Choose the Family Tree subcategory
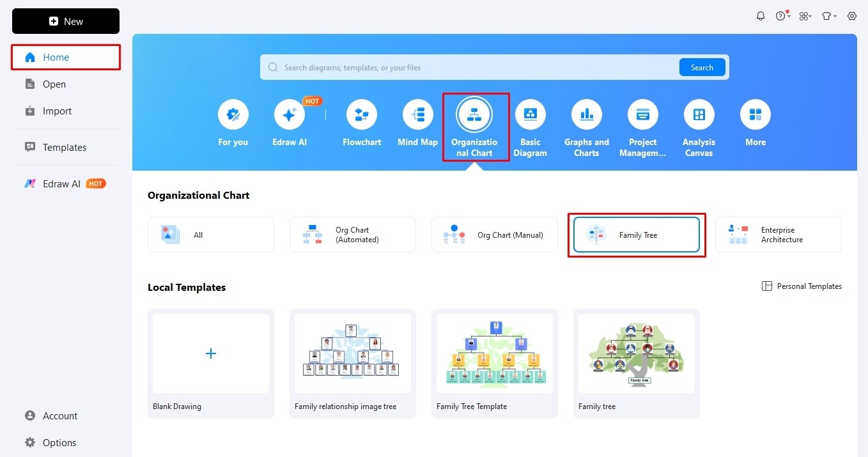 tap(637, 235)
